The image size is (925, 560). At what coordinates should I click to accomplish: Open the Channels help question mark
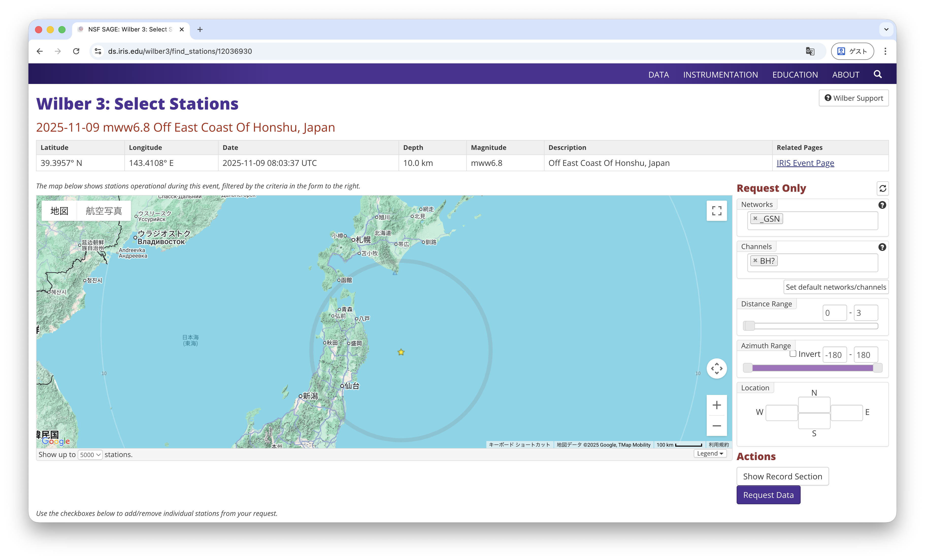[882, 247]
